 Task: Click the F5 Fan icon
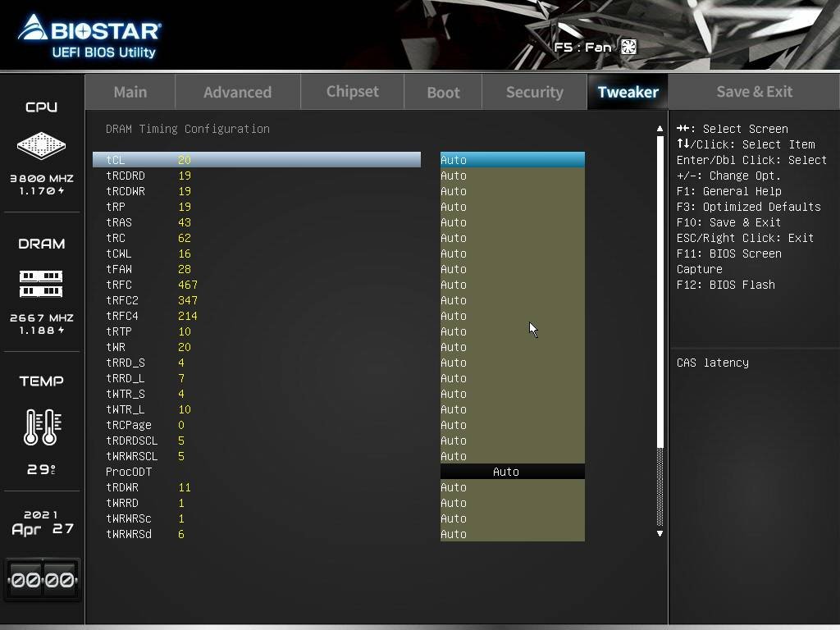click(628, 47)
